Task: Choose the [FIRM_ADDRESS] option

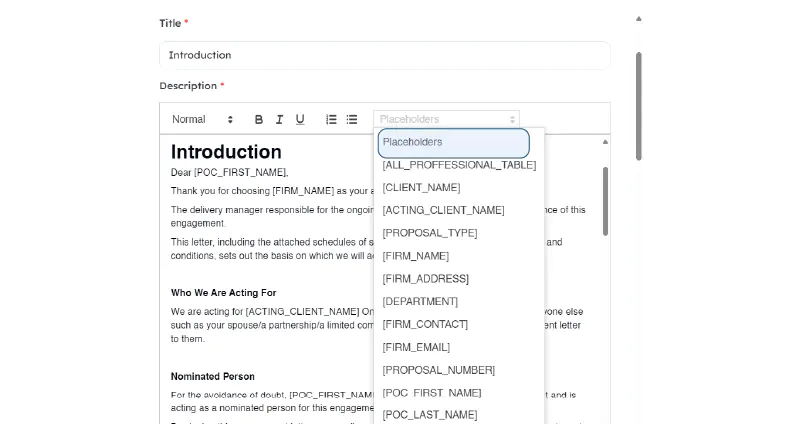Action: click(x=425, y=279)
